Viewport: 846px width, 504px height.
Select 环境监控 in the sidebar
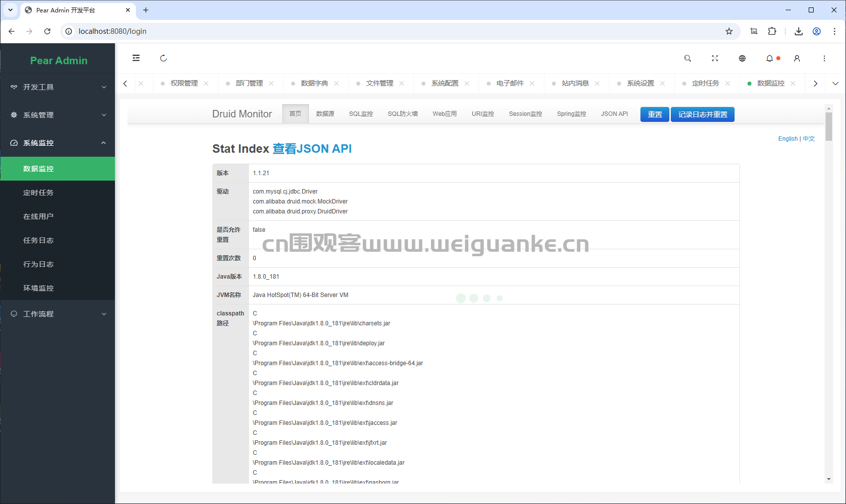(x=58, y=288)
